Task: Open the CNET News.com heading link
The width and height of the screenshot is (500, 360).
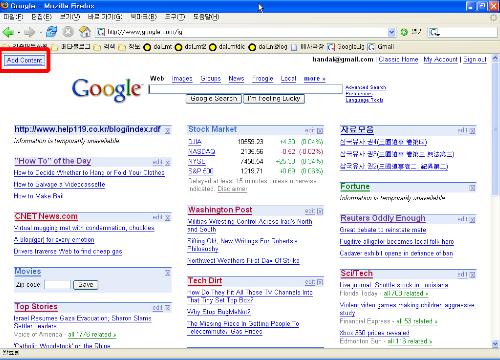Action: (46, 216)
